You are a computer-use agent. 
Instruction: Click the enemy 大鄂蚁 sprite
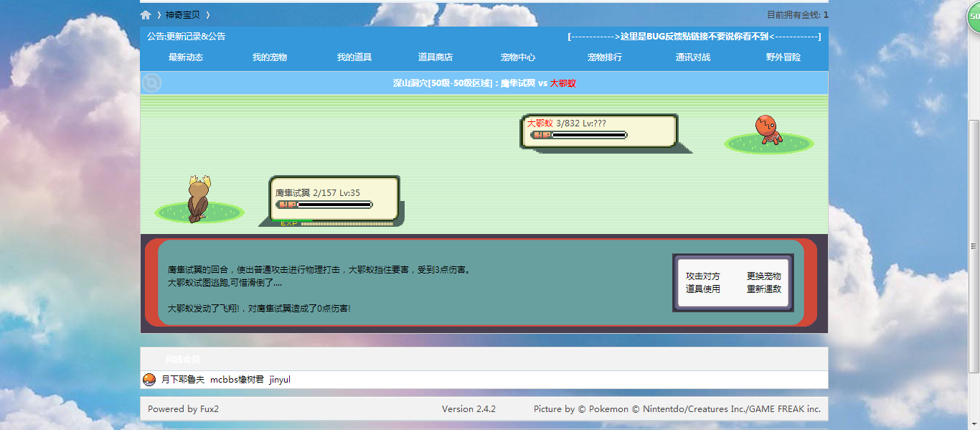tap(768, 130)
